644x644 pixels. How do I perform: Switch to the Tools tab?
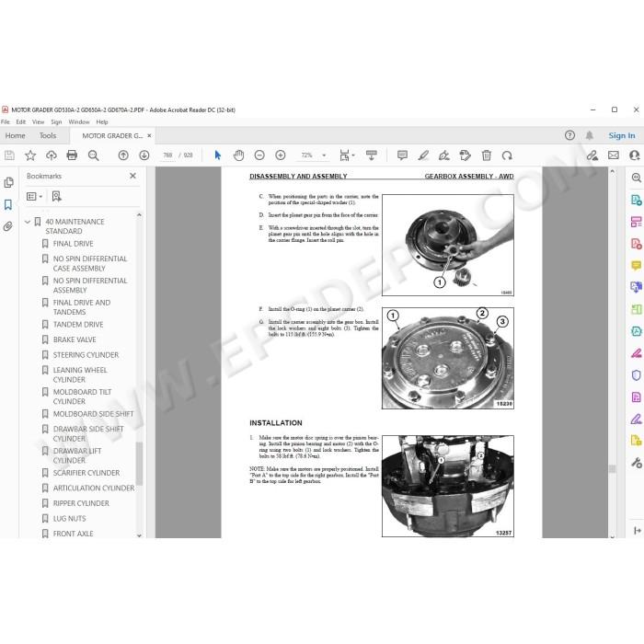click(x=48, y=135)
